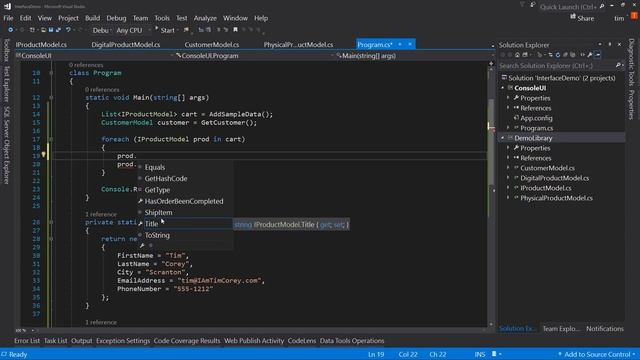Viewport: 640px width, 360px height.
Task: Collapse the class Program code block
Action: click(51, 73)
